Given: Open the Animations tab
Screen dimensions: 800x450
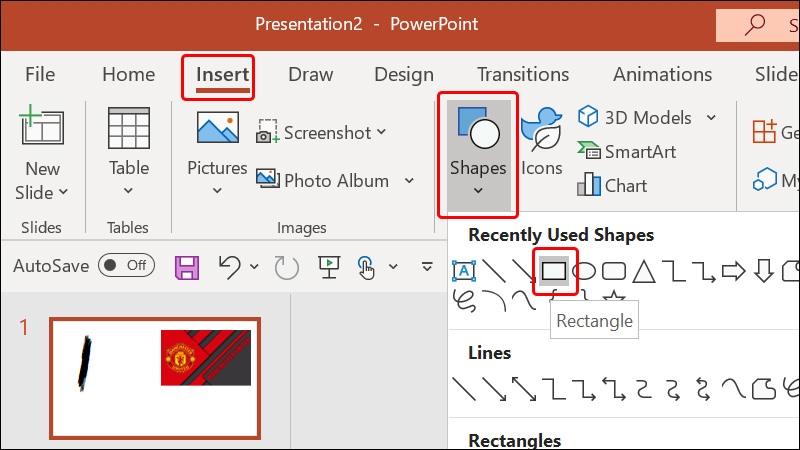Looking at the screenshot, I should pyautogui.click(x=662, y=74).
